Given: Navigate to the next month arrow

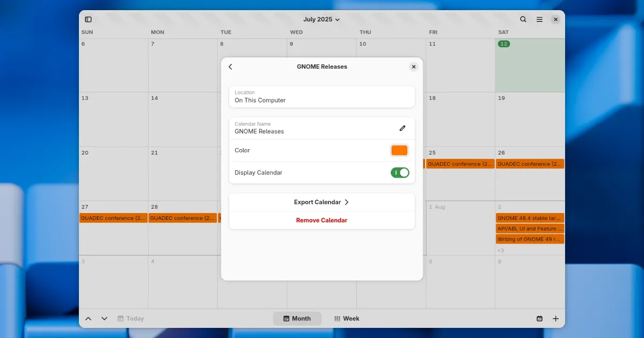Looking at the screenshot, I should point(105,319).
